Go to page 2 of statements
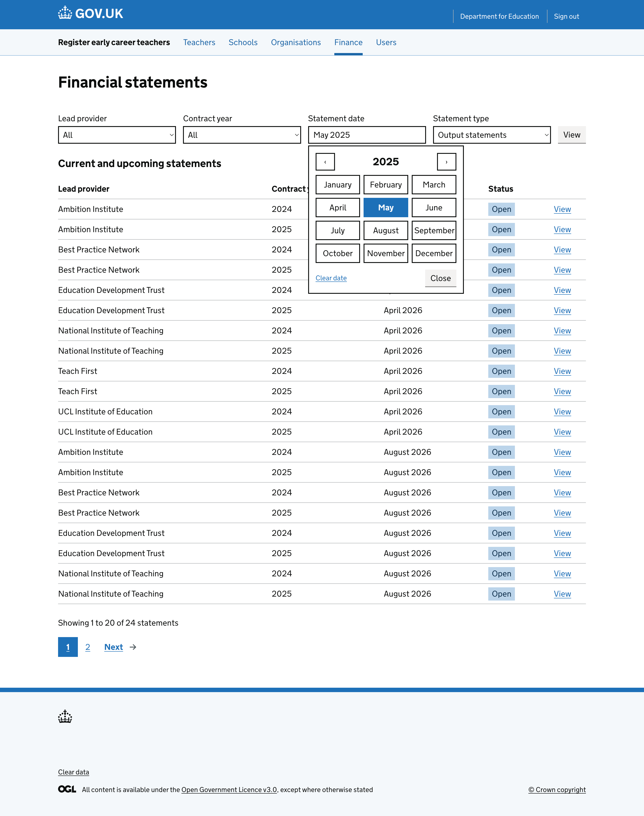This screenshot has width=644, height=816. point(88,647)
